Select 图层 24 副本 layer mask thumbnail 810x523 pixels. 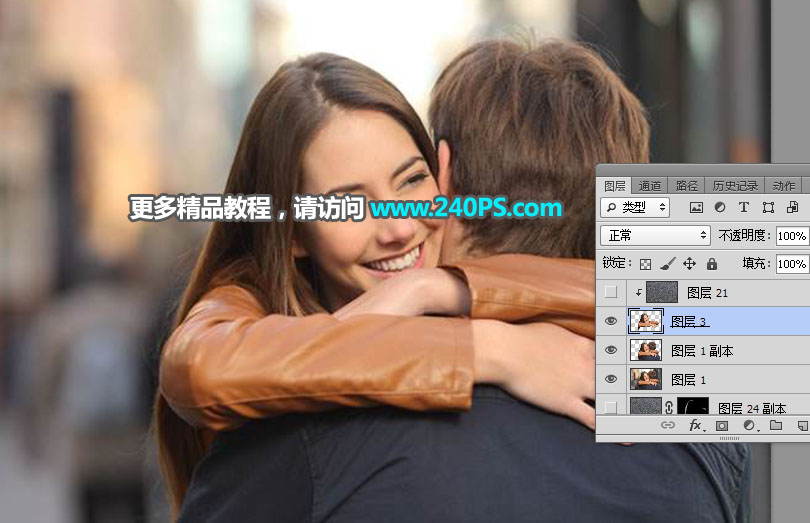[693, 406]
